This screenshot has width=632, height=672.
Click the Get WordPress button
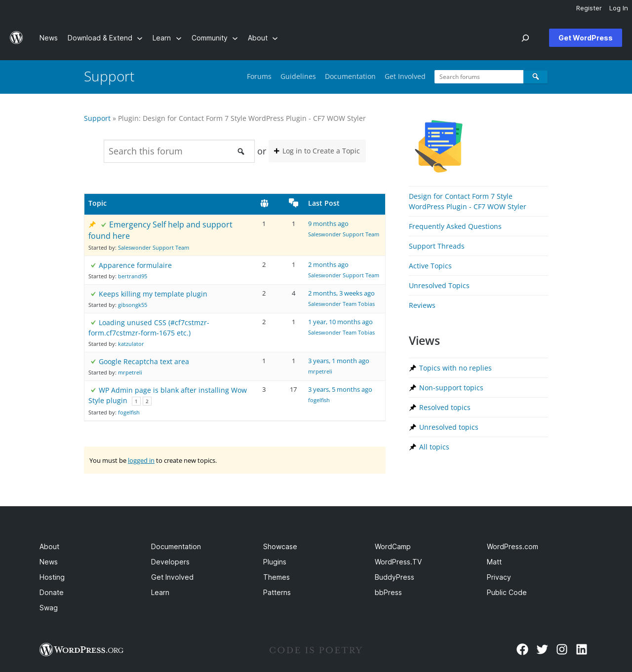coord(586,38)
